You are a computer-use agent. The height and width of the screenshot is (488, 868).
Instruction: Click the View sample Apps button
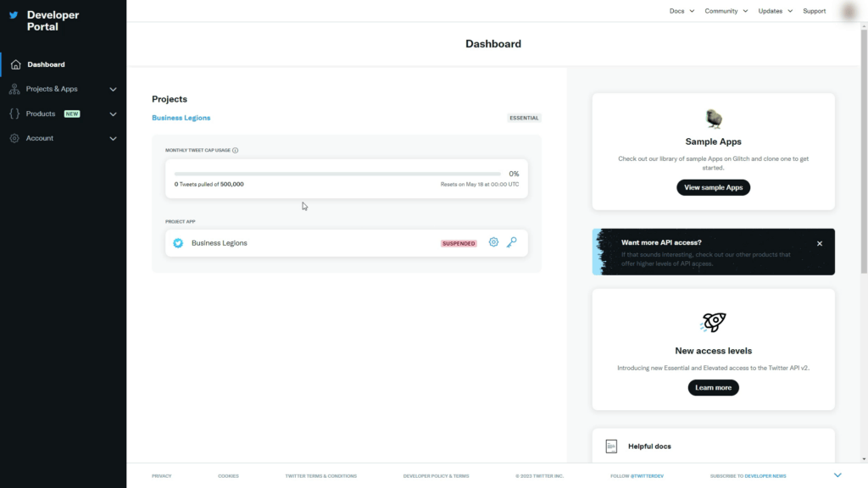tap(713, 187)
